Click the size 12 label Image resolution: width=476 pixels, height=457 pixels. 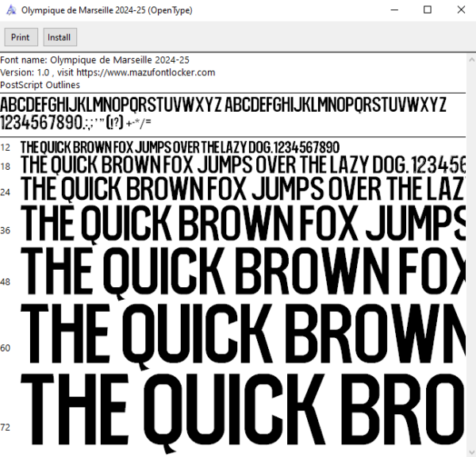(6, 148)
